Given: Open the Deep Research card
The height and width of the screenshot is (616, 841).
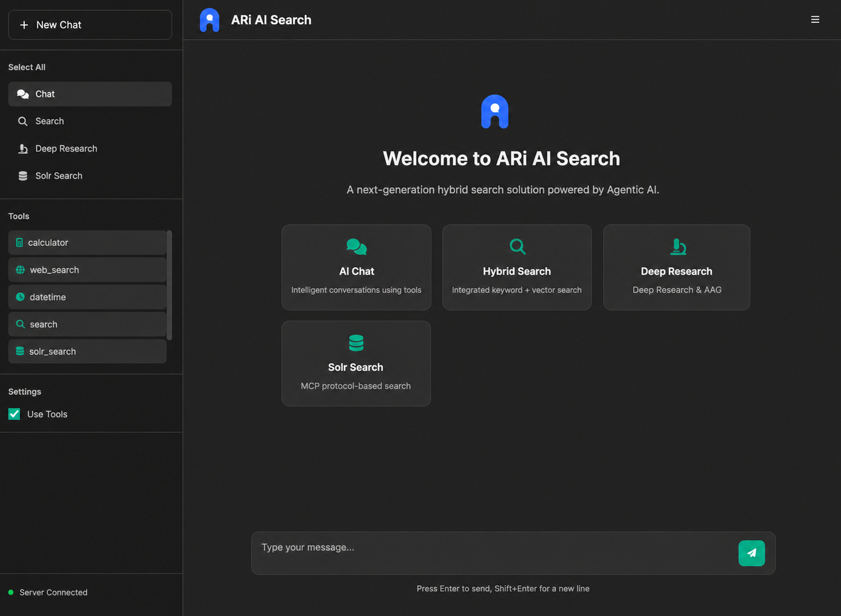Looking at the screenshot, I should pos(677,268).
